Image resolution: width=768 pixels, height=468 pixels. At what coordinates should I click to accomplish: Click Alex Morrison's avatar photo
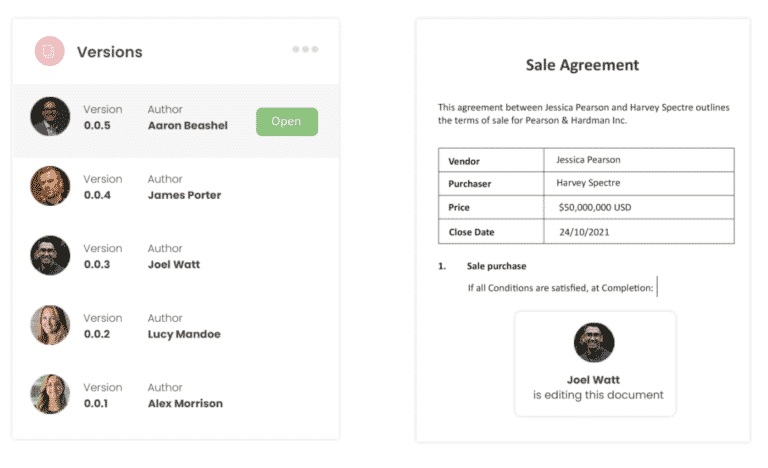pos(50,394)
